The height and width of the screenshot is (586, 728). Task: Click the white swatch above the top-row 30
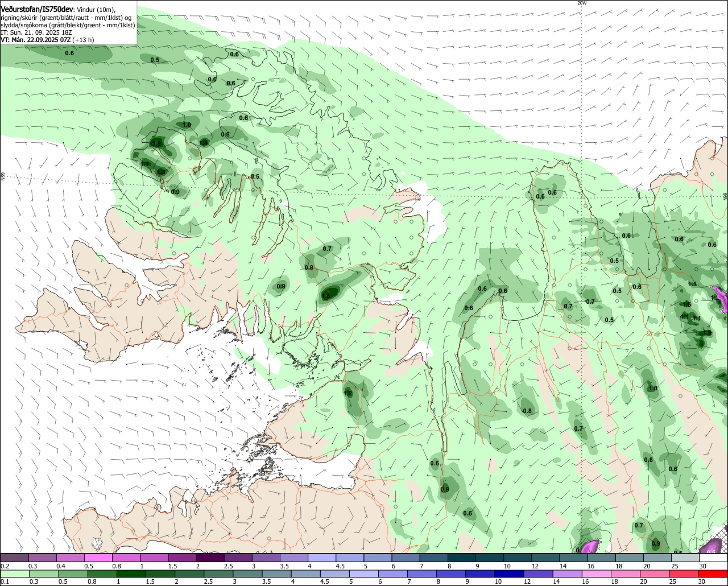pos(714,558)
